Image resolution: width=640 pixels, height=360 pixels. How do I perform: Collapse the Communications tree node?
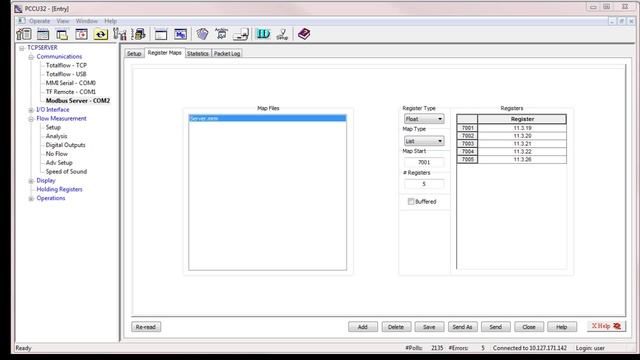(x=31, y=57)
